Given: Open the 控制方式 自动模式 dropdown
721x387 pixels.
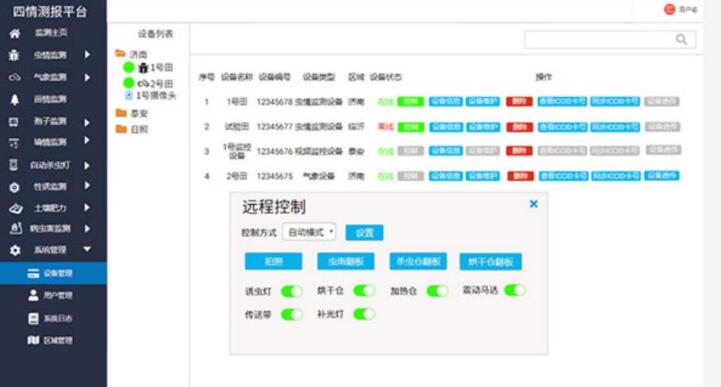Looking at the screenshot, I should point(309,232).
